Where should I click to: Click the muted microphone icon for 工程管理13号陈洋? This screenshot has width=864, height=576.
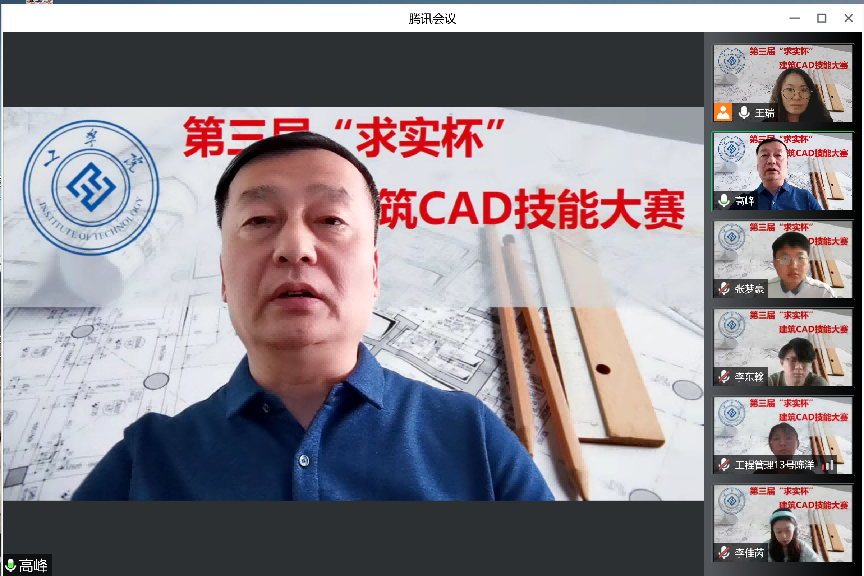[x=724, y=465]
